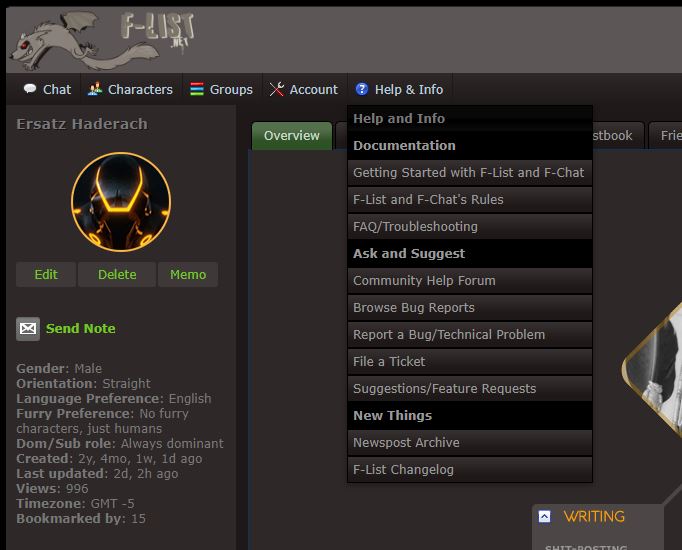The image size is (682, 550).
Task: Open Newspost Archive
Action: (470, 443)
